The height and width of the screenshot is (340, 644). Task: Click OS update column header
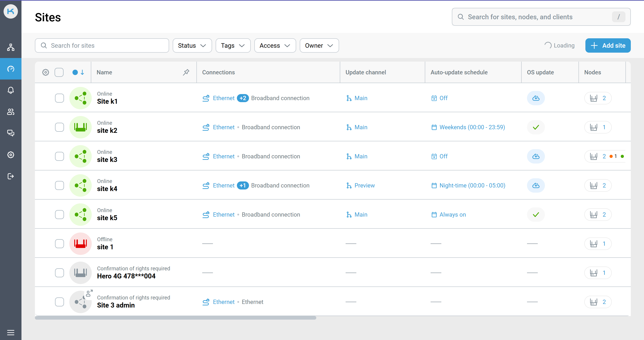point(540,72)
